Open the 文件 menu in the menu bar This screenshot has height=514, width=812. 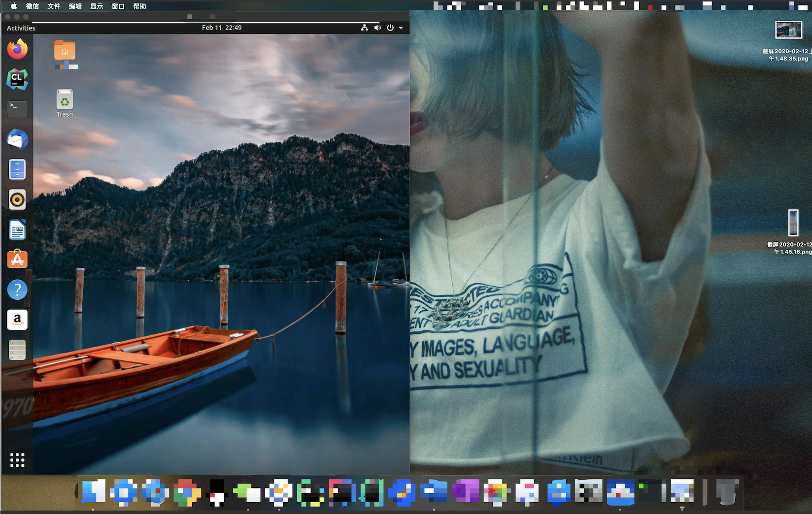click(54, 6)
